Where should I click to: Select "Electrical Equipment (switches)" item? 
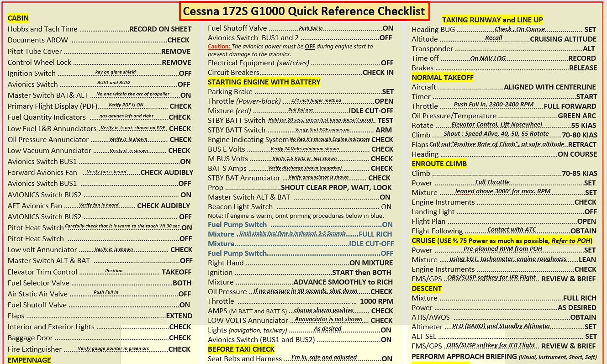point(301,63)
